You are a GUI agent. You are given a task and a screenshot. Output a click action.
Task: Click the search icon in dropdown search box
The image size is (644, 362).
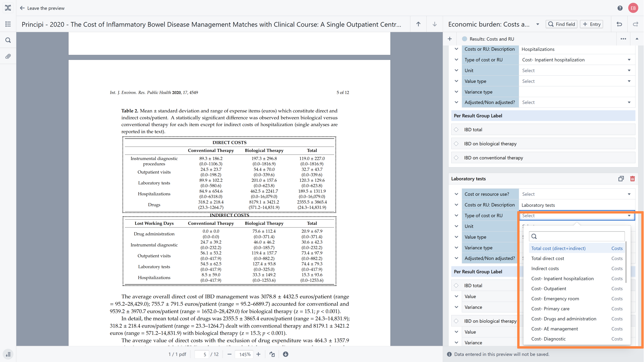[534, 236]
